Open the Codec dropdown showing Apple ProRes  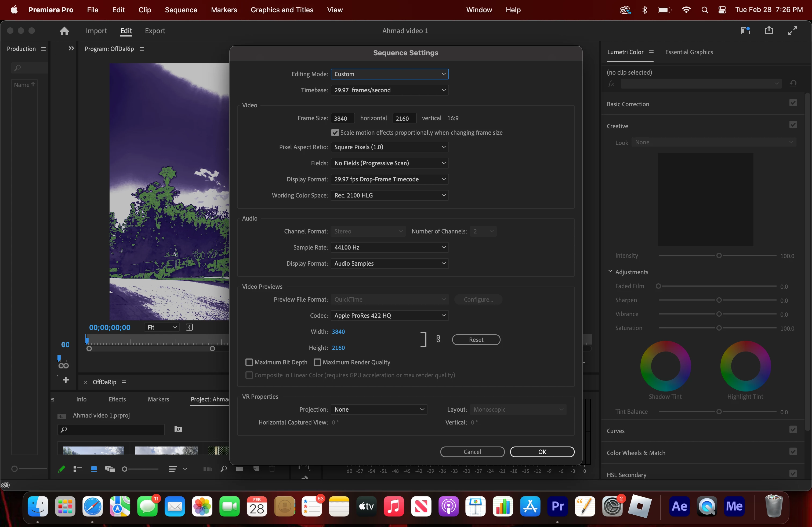(x=389, y=315)
